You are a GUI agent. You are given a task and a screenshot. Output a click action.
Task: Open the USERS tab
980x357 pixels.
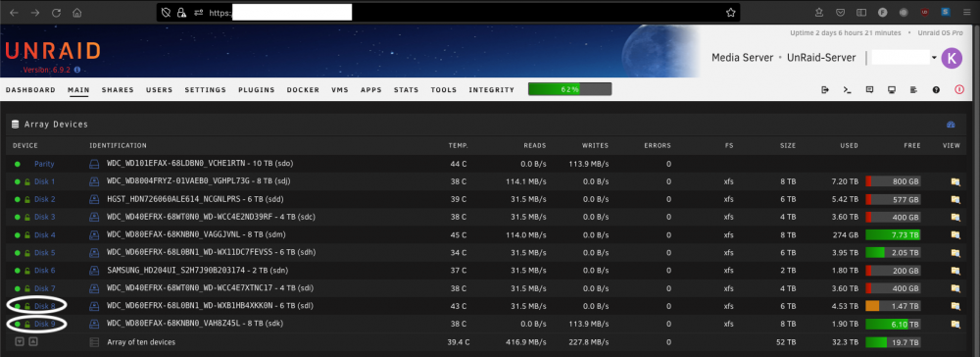tap(160, 90)
